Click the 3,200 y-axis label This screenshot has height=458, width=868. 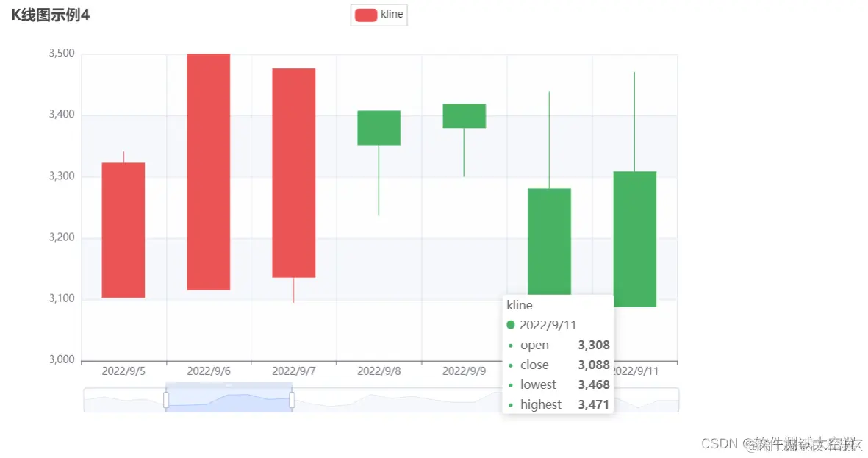[62, 237]
